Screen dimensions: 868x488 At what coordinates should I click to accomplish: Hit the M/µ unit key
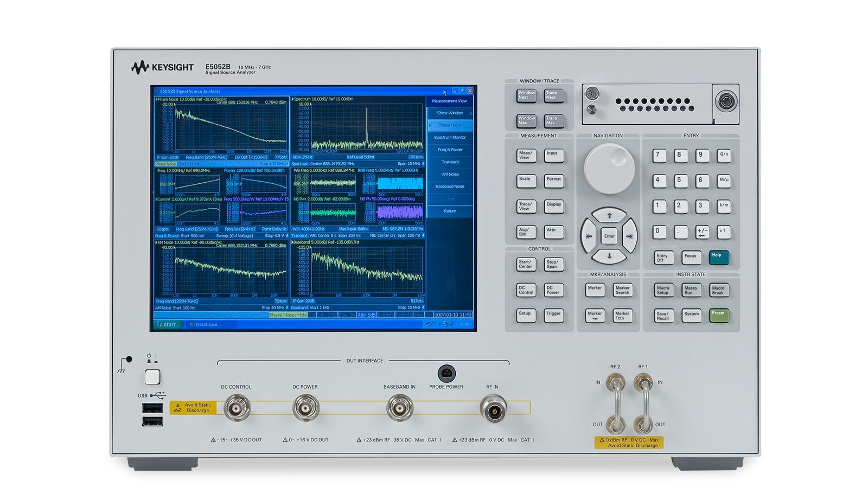tap(724, 180)
